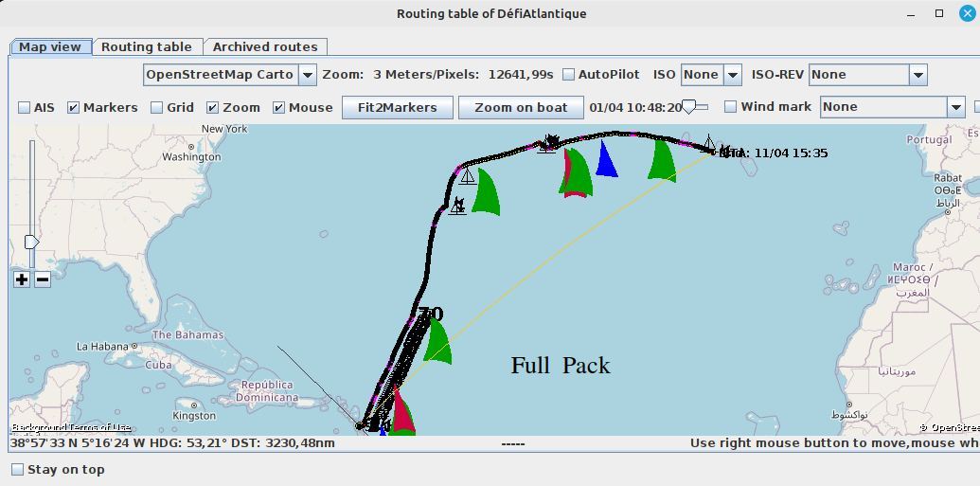Switch to the Routing table tab
The image size is (980, 486).
(x=147, y=46)
